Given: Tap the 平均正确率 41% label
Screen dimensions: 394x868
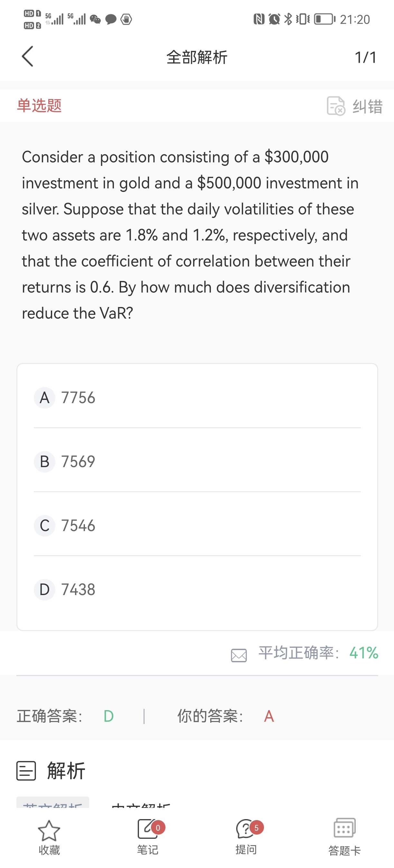Looking at the screenshot, I should tap(318, 653).
